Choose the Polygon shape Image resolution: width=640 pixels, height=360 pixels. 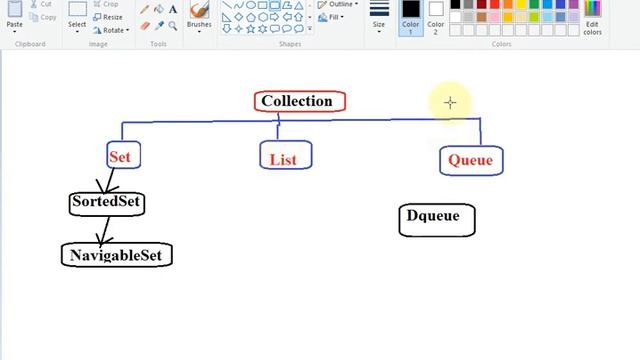pyautogui.click(x=287, y=5)
